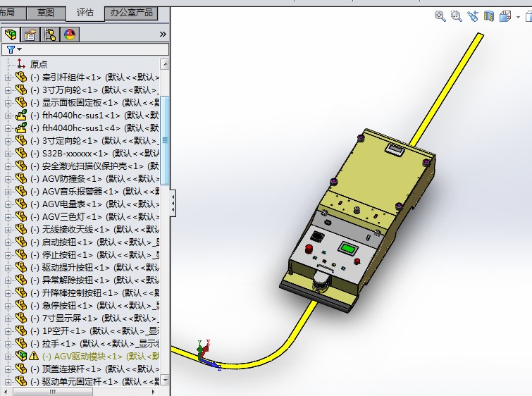
Task: Click the Zoom to Fit magnifier icon
Action: pyautogui.click(x=440, y=16)
